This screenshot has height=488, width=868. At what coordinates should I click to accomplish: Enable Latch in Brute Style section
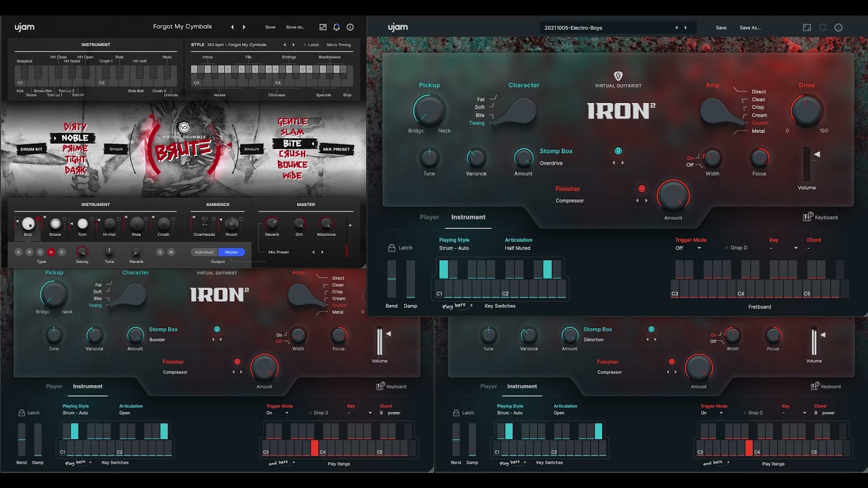pos(311,45)
